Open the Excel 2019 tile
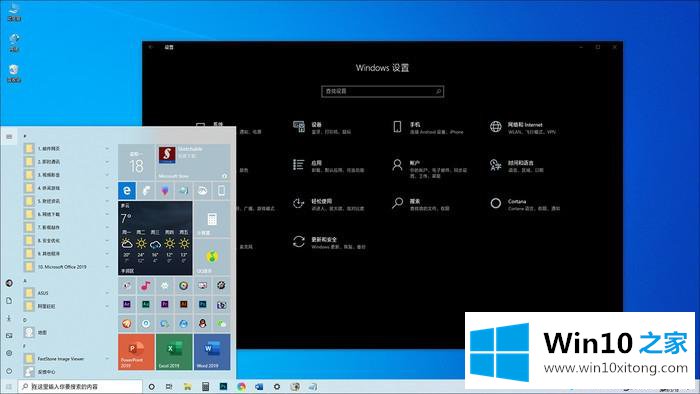Image resolution: width=700 pixels, height=394 pixels. (x=174, y=352)
